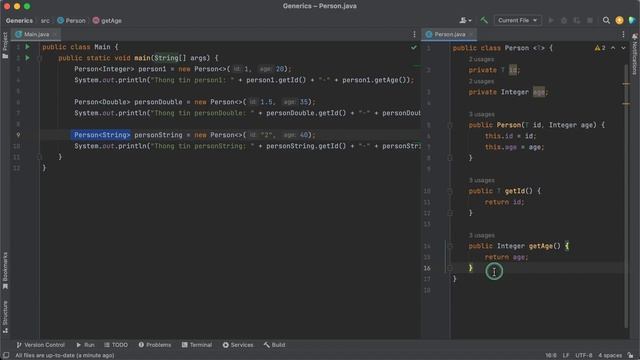
Task: Open right editor tab options menu
Action: point(623,34)
